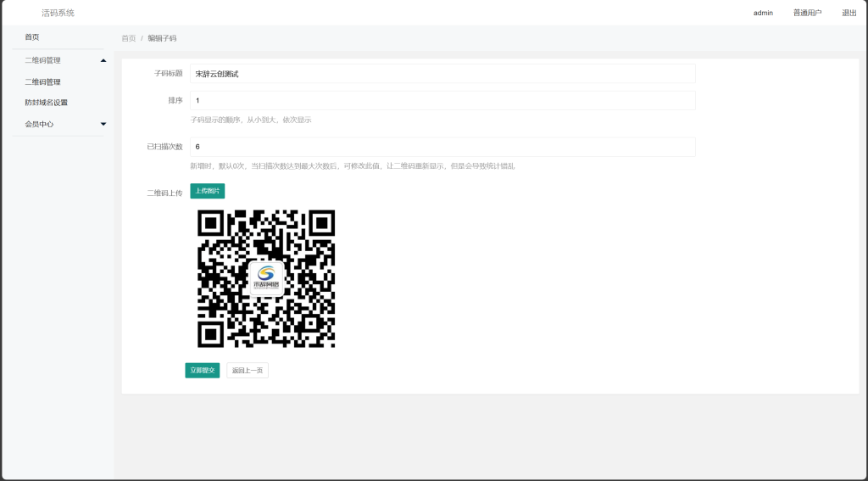Go to 首页 via the breadcrumb
Image resolution: width=868 pixels, height=481 pixels.
click(128, 38)
